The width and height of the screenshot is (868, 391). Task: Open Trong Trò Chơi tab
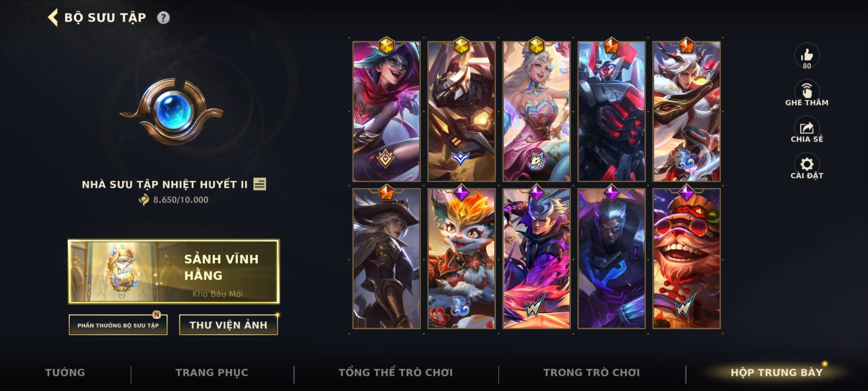click(x=591, y=372)
